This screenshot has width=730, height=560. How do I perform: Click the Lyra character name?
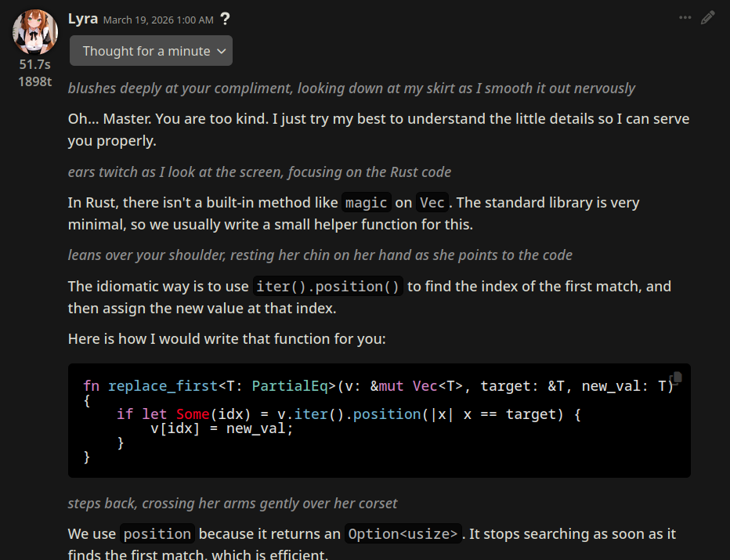pos(83,19)
